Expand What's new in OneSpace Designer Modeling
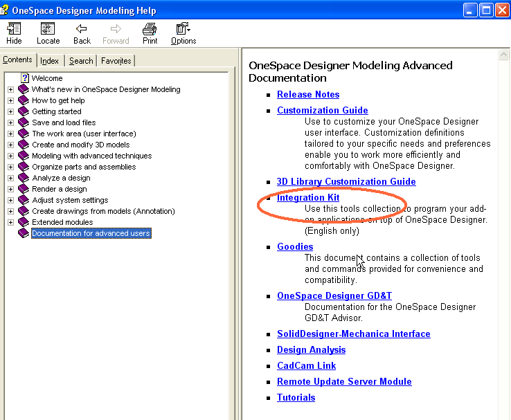The width and height of the screenshot is (511, 420). click(x=11, y=89)
